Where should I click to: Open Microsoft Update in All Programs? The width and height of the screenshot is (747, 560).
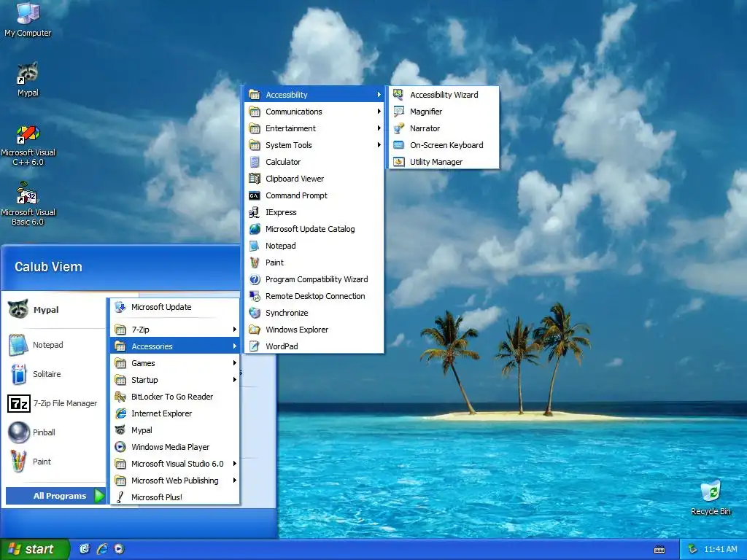(x=175, y=307)
